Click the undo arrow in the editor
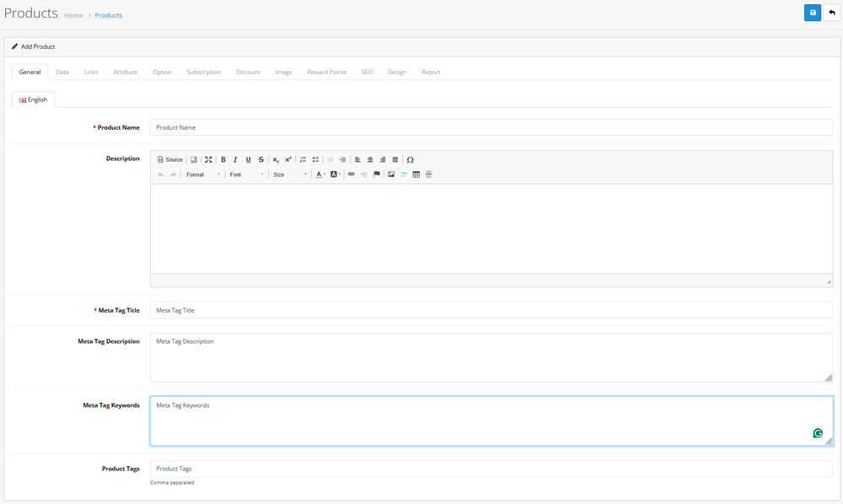 click(x=161, y=173)
